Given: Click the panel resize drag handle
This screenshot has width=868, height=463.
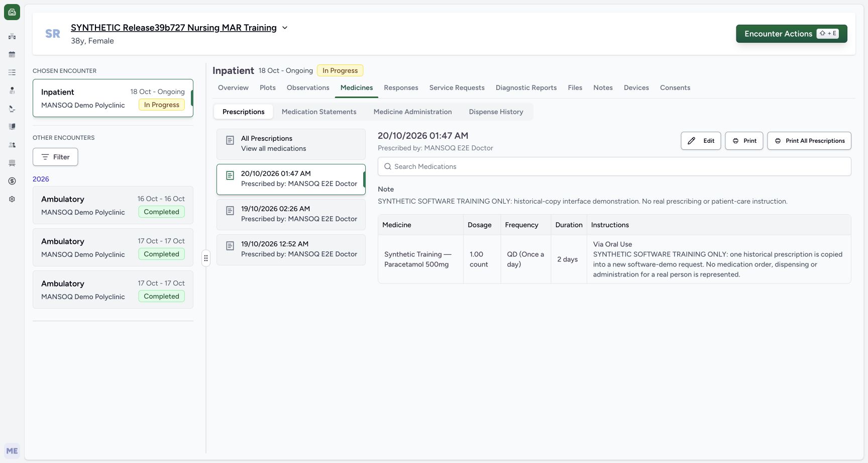Looking at the screenshot, I should point(206,258).
